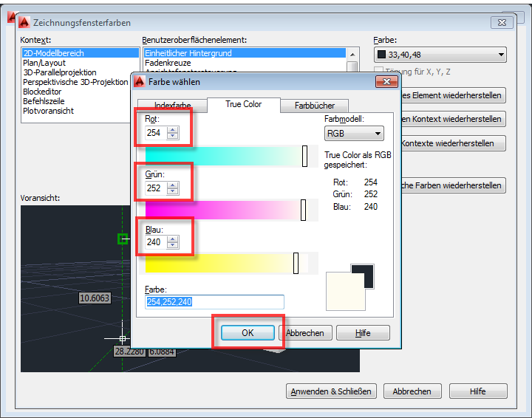Confirm color with the OK button
The width and height of the screenshot is (532, 418).
click(248, 333)
